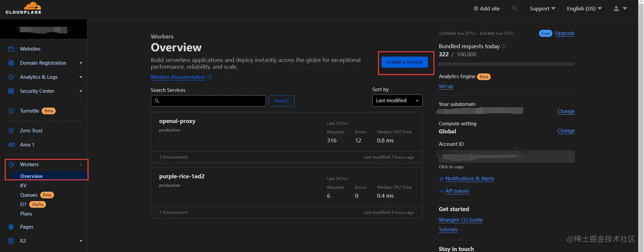Image resolution: width=644 pixels, height=252 pixels.
Task: Expand the Analytics & Logs menu arrow
Action: [81, 77]
